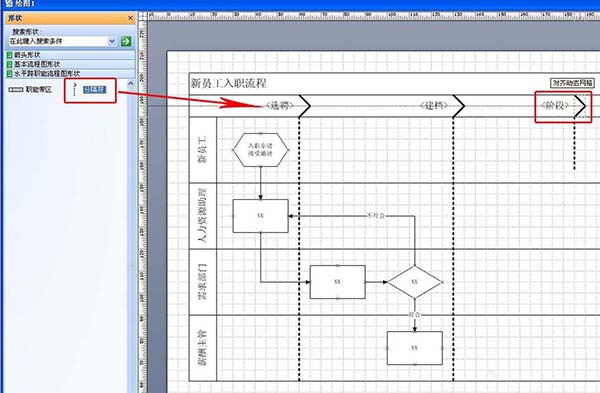Select the 职能带区 swimlane shape

[30, 90]
